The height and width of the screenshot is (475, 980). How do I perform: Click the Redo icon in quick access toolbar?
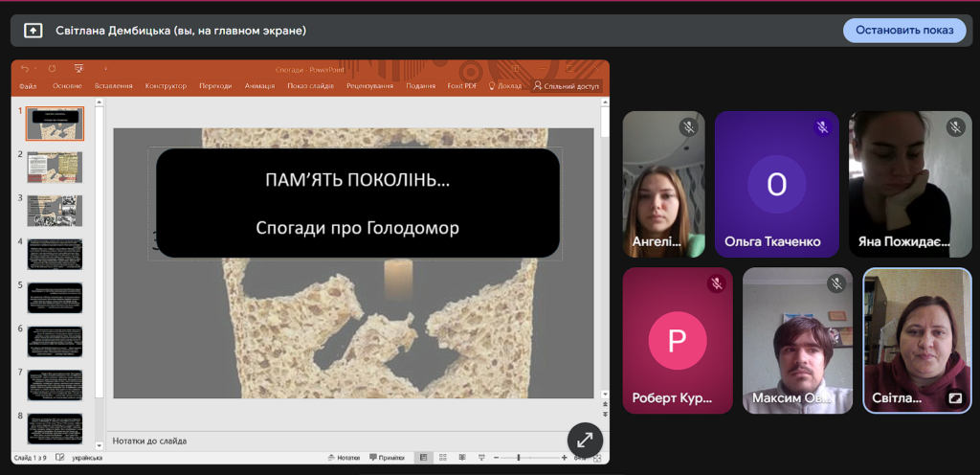coord(52,69)
